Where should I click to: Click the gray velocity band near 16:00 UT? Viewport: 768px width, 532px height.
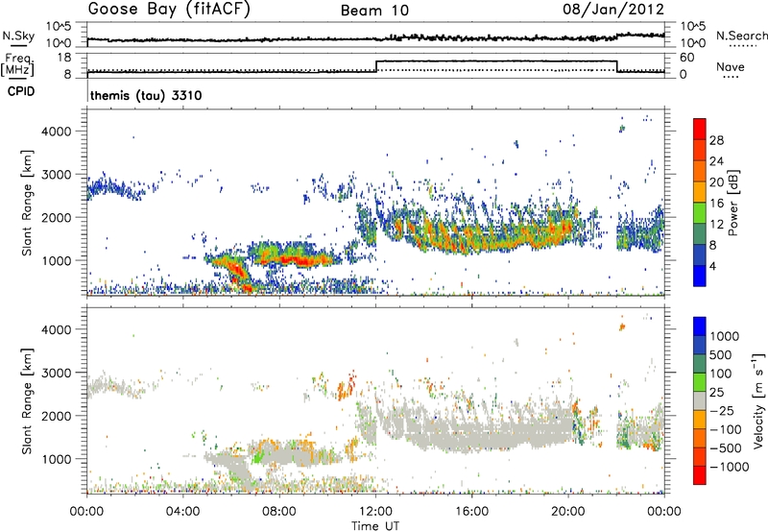[471, 433]
